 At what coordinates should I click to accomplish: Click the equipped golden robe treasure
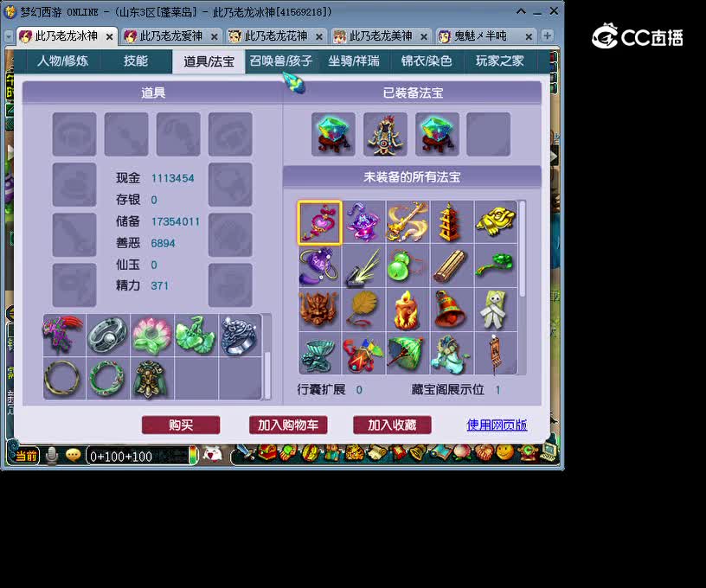click(385, 135)
